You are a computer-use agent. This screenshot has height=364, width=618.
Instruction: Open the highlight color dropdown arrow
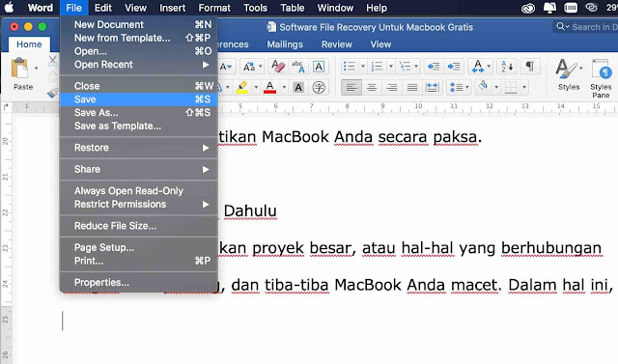point(256,87)
